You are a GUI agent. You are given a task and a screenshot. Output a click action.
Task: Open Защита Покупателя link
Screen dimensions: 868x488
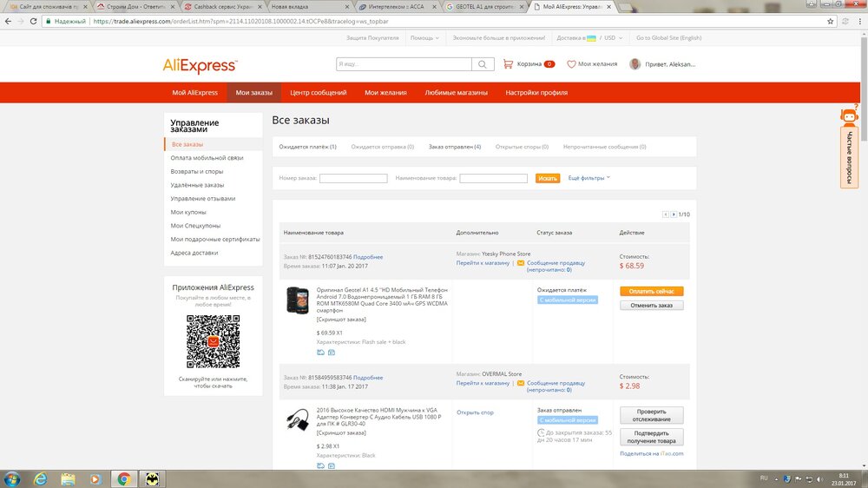[372, 37]
